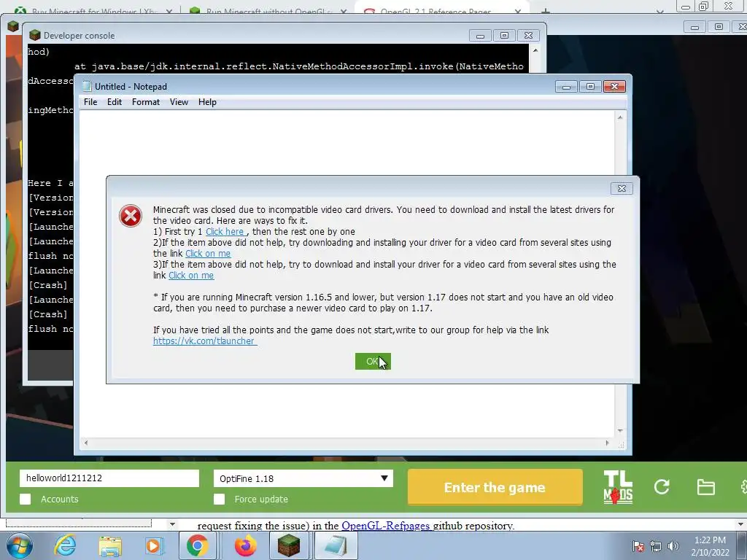Close the OpenGL 2.1 Reference Pages tab
The height and width of the screenshot is (560, 747).
tap(519, 11)
